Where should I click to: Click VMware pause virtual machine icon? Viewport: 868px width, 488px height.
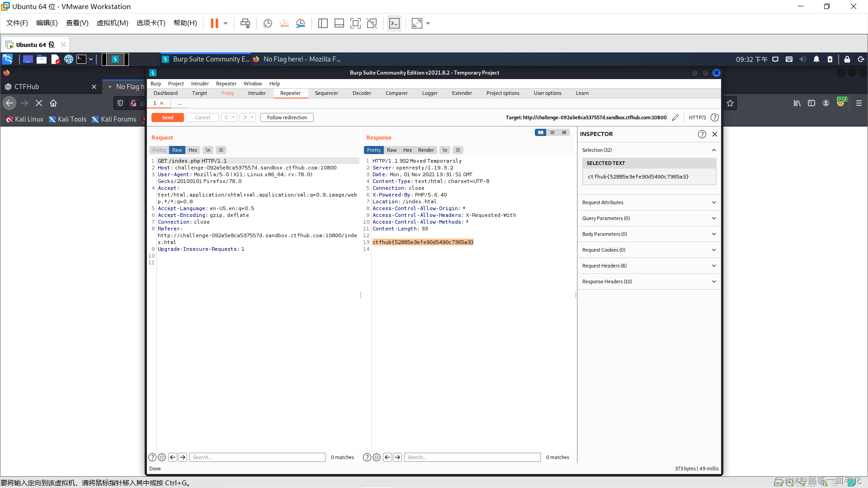click(214, 23)
